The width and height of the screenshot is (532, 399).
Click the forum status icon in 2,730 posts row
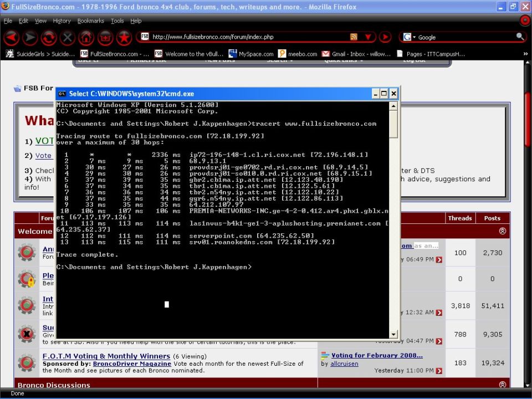point(27,253)
